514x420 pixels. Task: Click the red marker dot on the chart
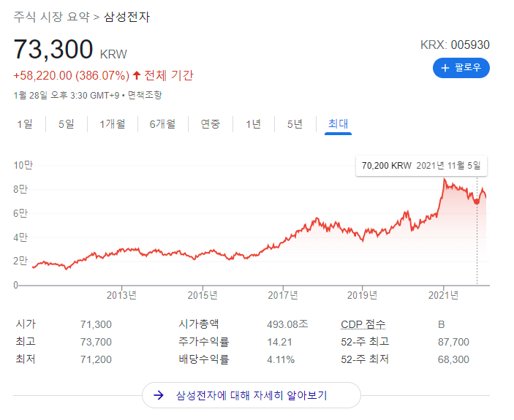pyautogui.click(x=477, y=202)
